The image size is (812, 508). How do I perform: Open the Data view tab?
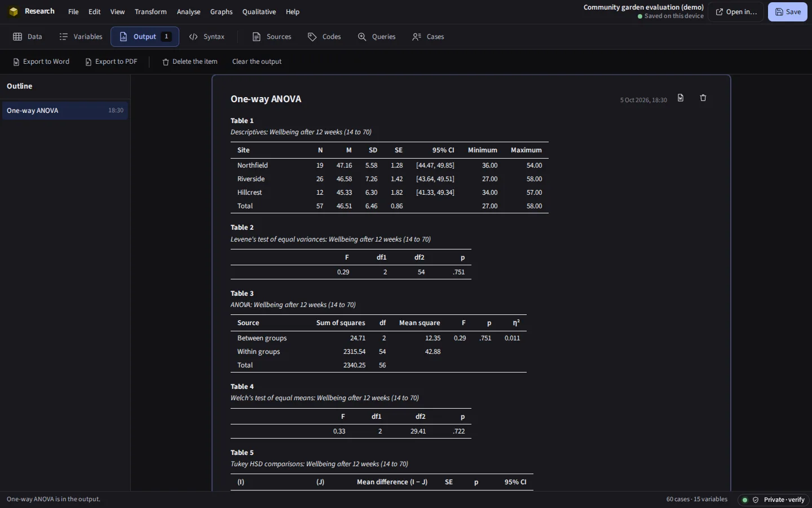coord(28,37)
